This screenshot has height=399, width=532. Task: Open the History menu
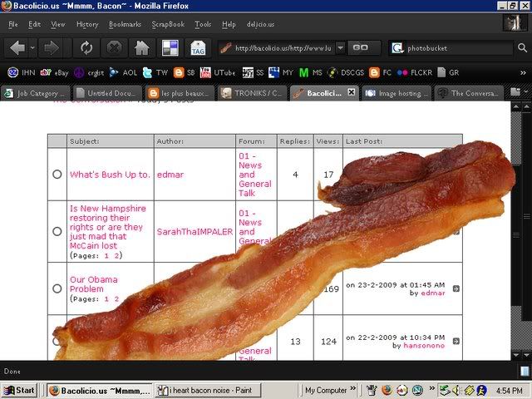click(87, 24)
